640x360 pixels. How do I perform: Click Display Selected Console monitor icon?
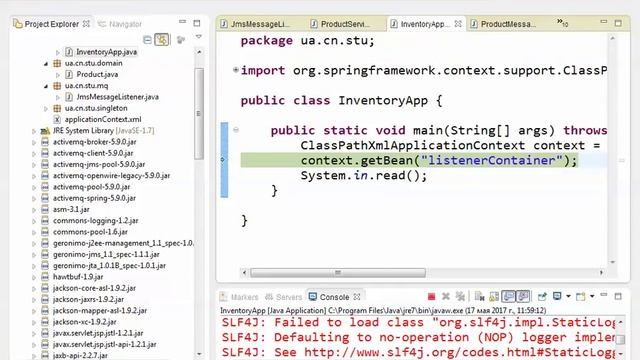[x=557, y=296]
